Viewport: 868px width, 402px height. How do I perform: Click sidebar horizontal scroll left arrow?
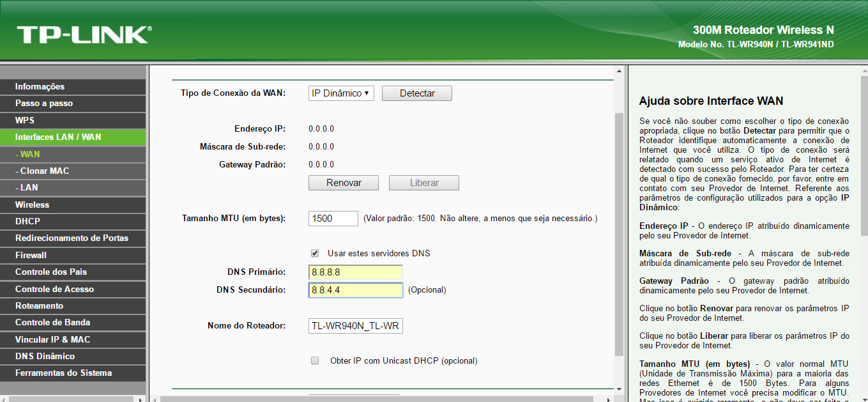(x=5, y=399)
